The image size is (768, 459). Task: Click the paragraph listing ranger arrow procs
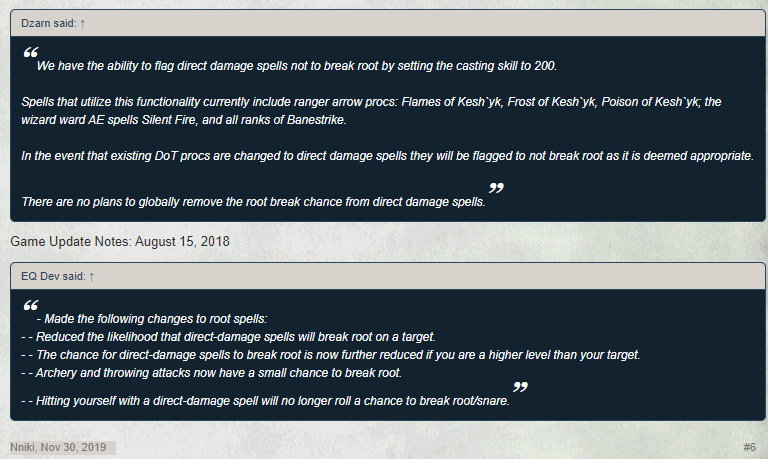point(380,111)
